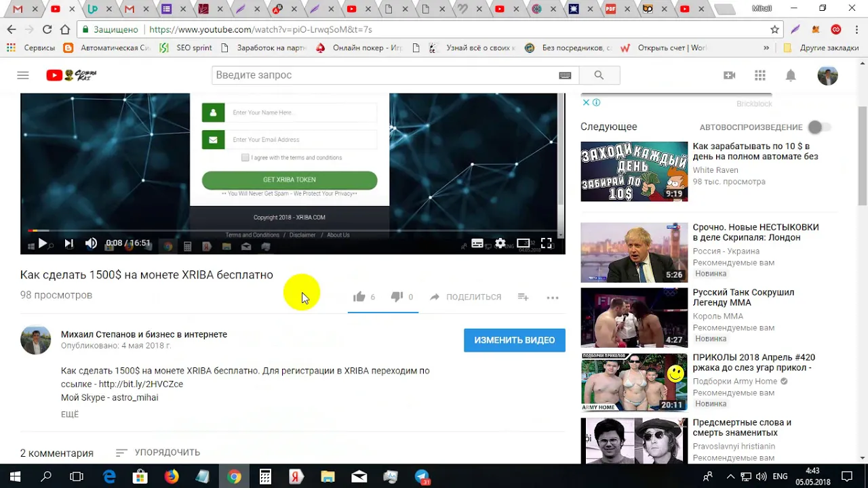This screenshot has height=488, width=868.
Task: Switch ENG input language
Action: coord(781,476)
